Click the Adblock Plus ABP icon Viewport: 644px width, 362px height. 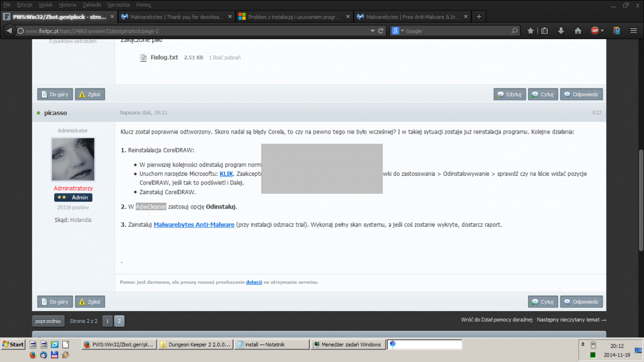click(x=594, y=31)
